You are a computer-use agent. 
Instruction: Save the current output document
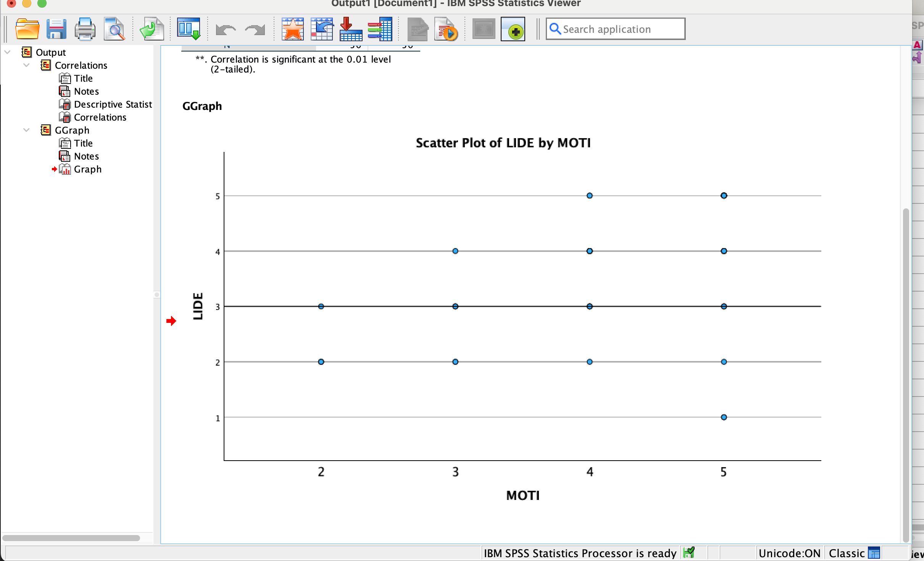point(56,29)
